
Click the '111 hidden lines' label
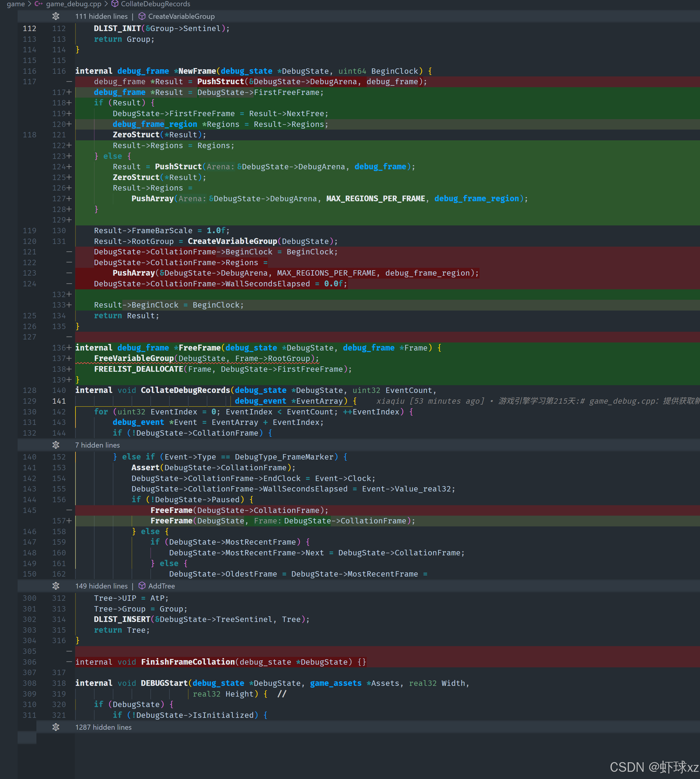point(101,16)
